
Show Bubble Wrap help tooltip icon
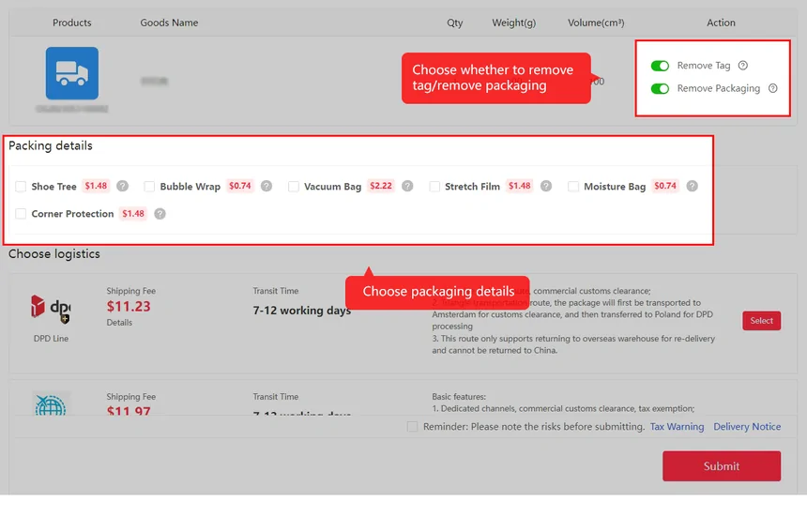(266, 186)
